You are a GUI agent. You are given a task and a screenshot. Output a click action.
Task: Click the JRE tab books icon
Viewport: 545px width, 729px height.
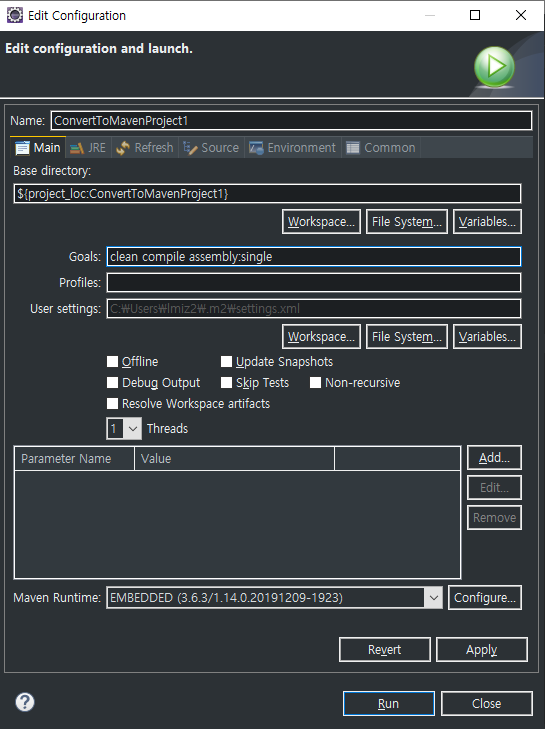click(77, 148)
